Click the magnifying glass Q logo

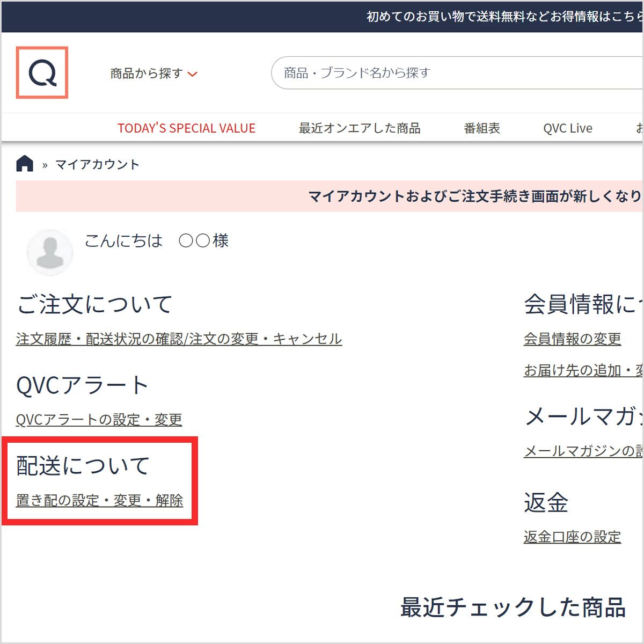point(42,72)
